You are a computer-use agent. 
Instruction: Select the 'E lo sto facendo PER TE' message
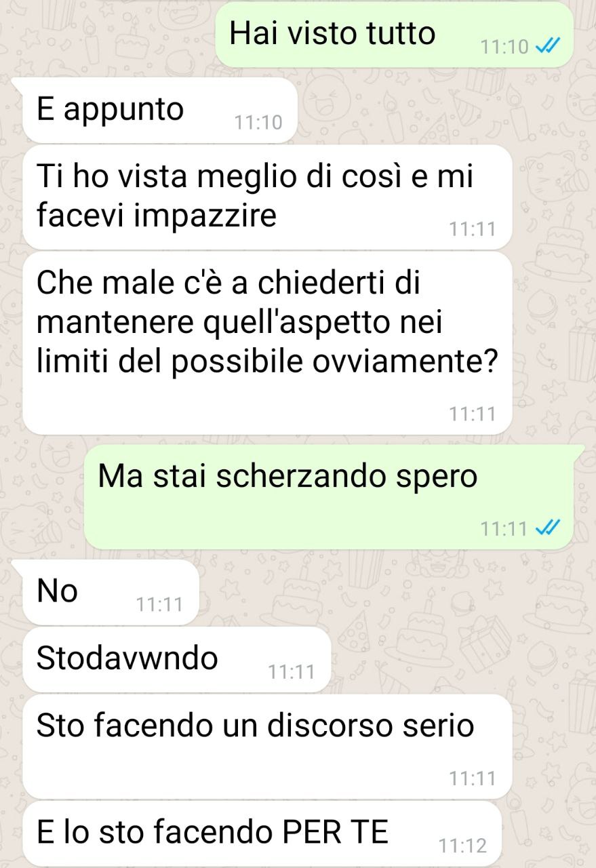(263, 834)
